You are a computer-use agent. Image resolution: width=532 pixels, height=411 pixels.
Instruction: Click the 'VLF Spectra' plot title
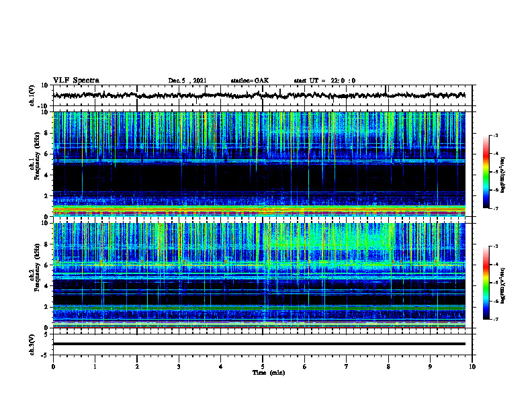(x=76, y=81)
